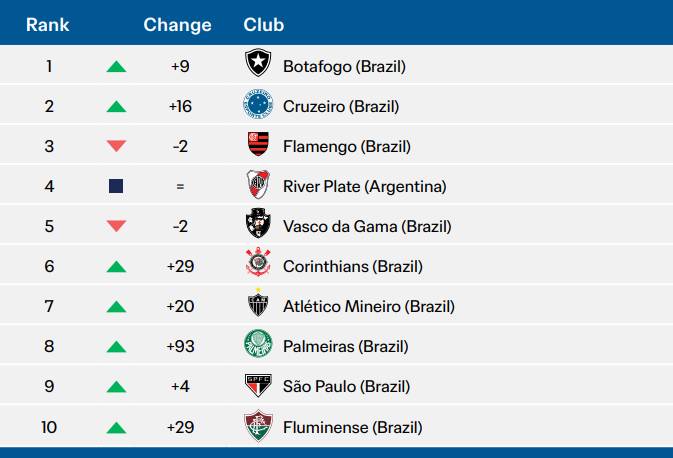Screen dimensions: 673x458
Task: Click the River Plate crest
Action: coord(258,186)
